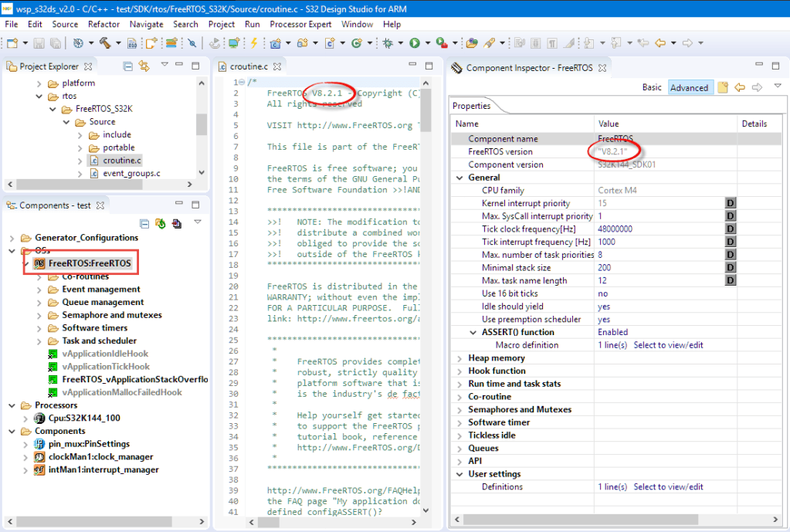Toggle 'Use 16 bit ticks' value no
This screenshot has width=790, height=532.
tap(603, 293)
